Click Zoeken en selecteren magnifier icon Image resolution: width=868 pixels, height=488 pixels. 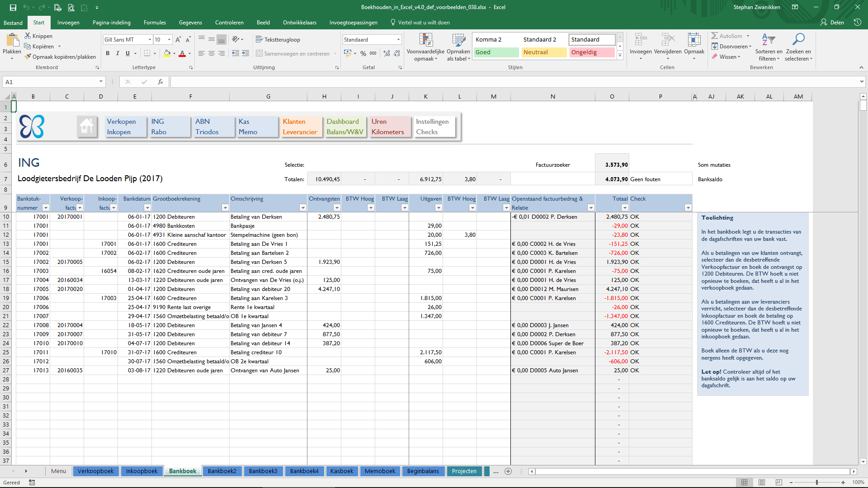(798, 40)
